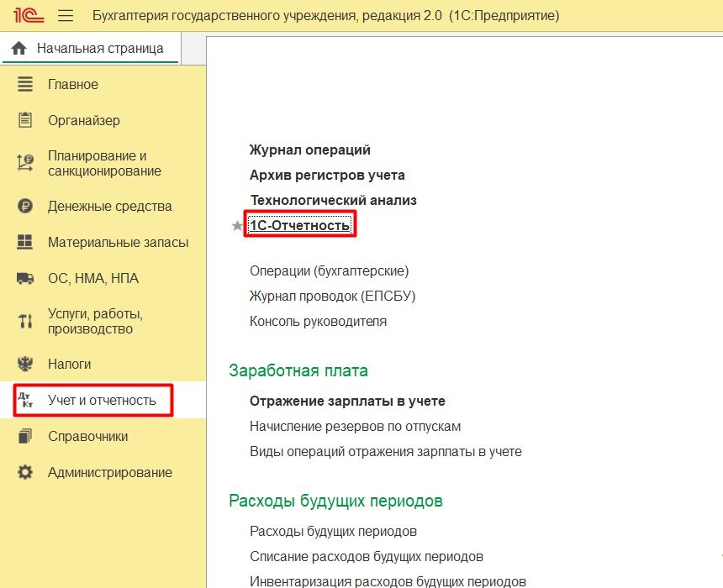This screenshot has width=723, height=588.
Task: Open Операции (бухгалтерские)
Action: point(330,270)
